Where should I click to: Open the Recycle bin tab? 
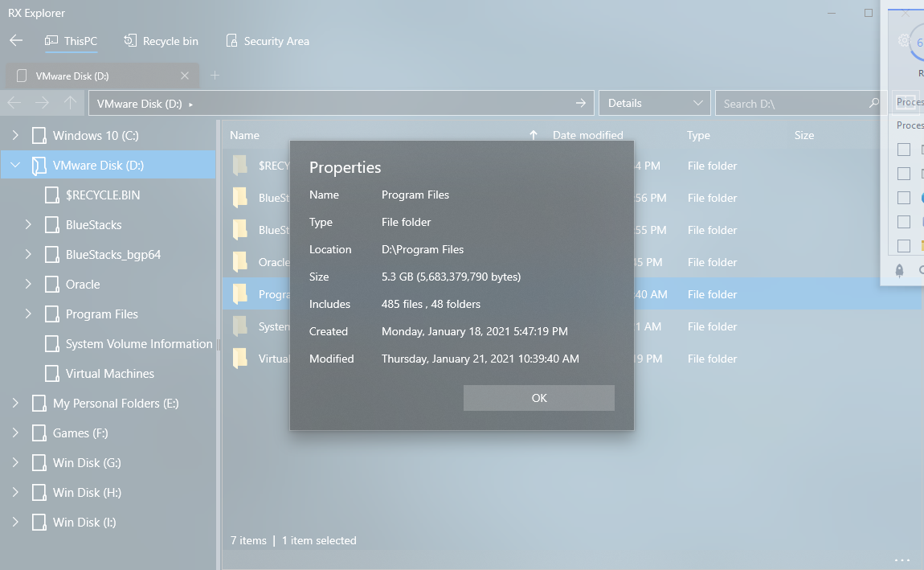(x=161, y=41)
